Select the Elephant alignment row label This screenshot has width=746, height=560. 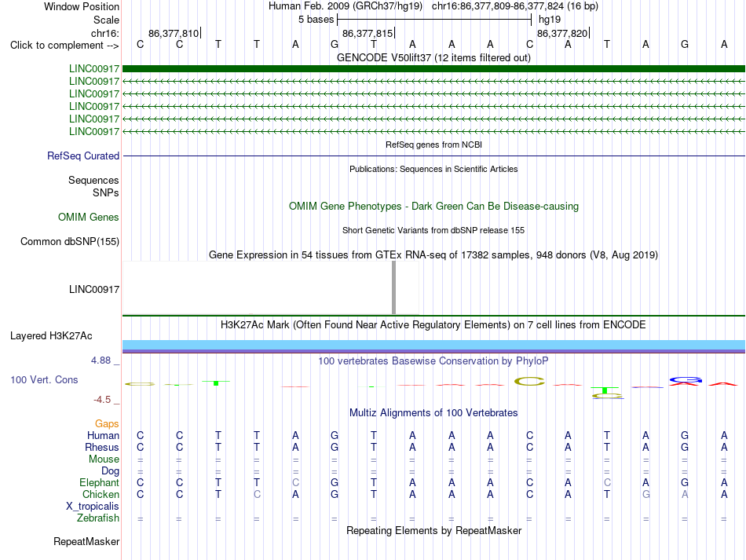(100, 482)
